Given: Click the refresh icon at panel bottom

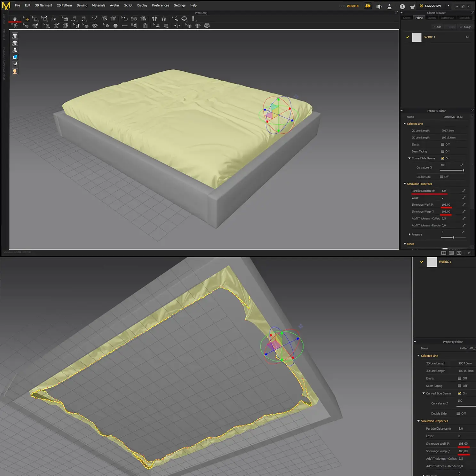Looking at the screenshot, I should click(469, 253).
